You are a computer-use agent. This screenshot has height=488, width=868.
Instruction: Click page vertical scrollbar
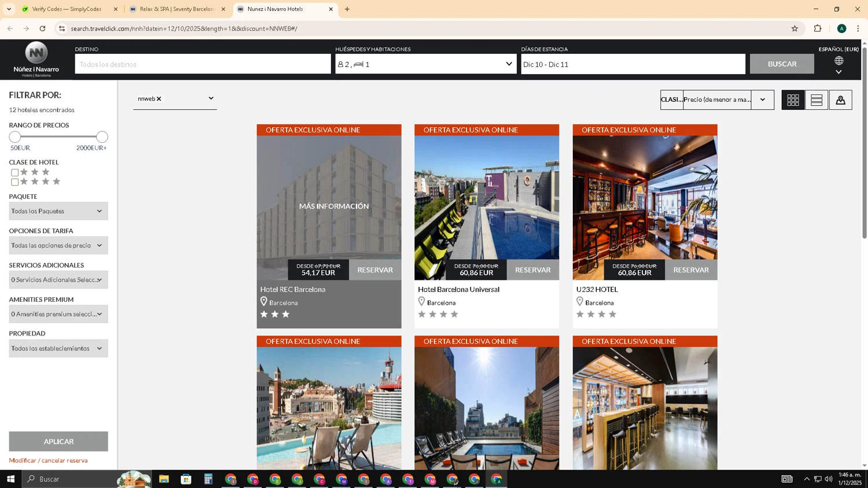[865, 142]
